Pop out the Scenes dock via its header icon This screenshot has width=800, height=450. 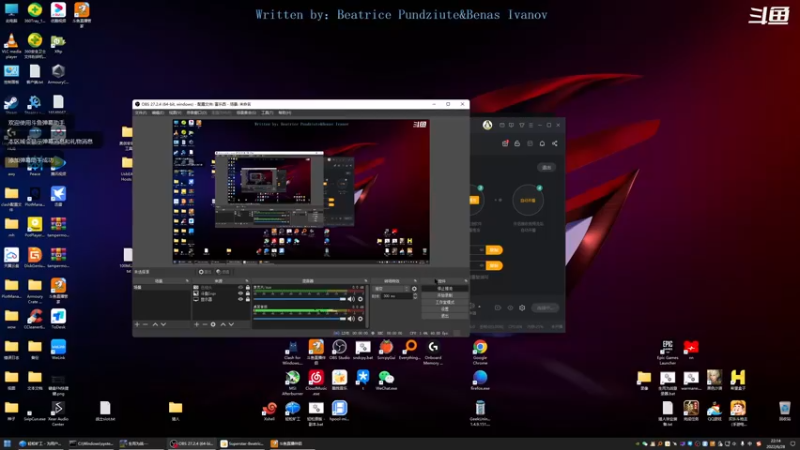[187, 281]
